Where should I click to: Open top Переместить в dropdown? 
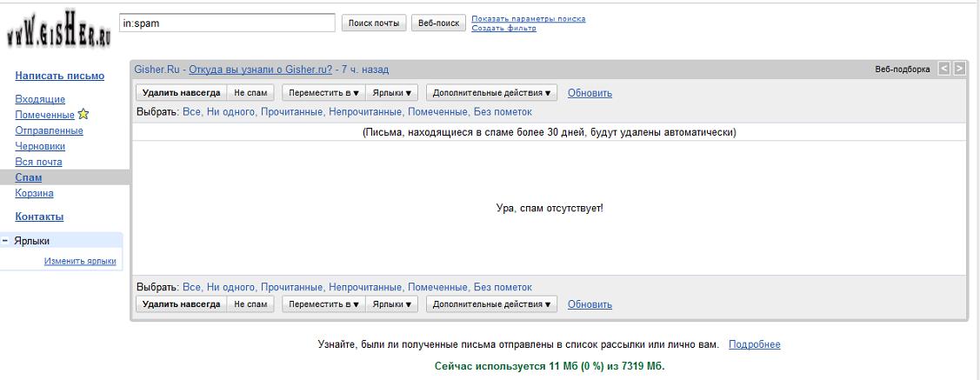[323, 93]
